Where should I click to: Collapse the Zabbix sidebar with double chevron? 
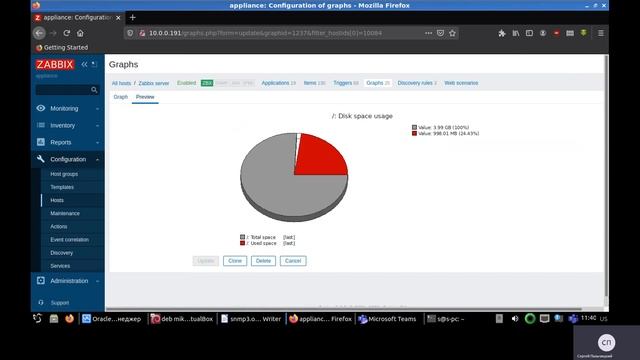84,64
